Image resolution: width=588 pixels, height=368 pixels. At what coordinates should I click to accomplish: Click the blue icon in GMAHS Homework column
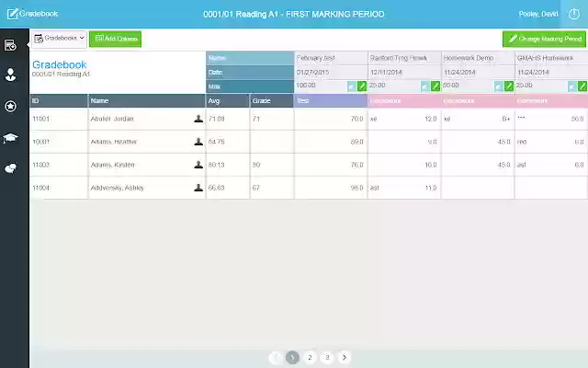point(571,86)
